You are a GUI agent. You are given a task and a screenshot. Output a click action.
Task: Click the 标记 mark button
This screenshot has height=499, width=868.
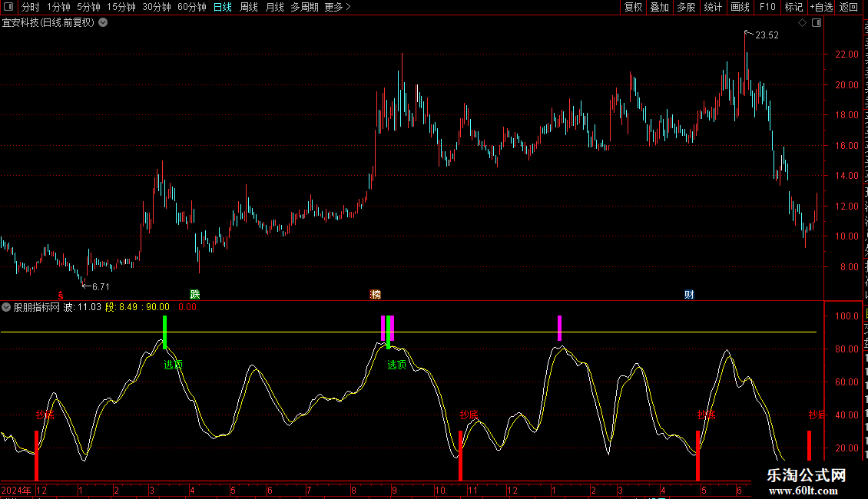(x=793, y=7)
